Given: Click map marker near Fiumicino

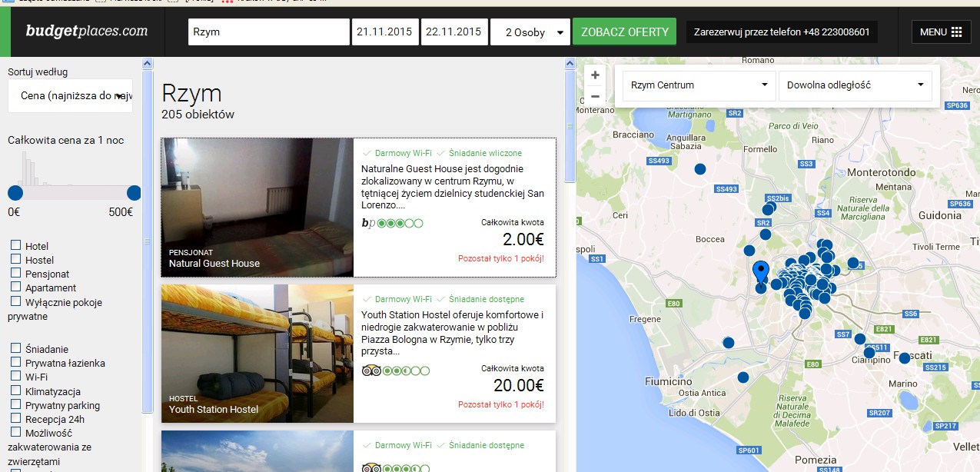Looking at the screenshot, I should click(742, 377).
